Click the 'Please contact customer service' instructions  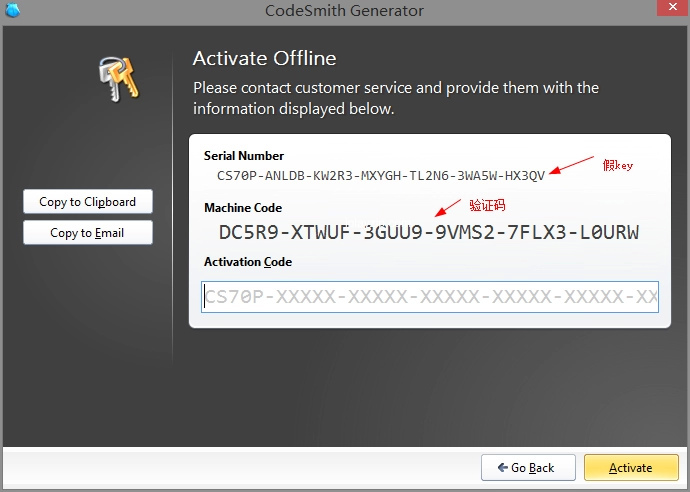click(396, 98)
